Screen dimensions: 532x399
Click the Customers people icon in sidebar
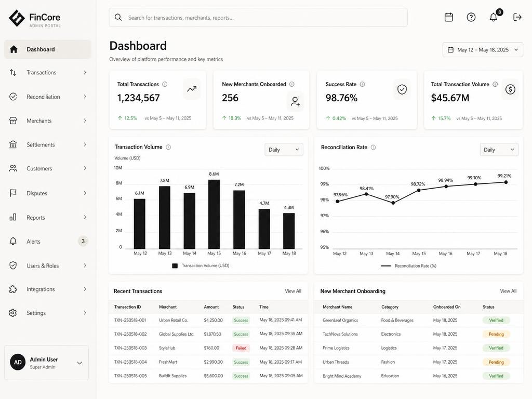[x=13, y=168]
